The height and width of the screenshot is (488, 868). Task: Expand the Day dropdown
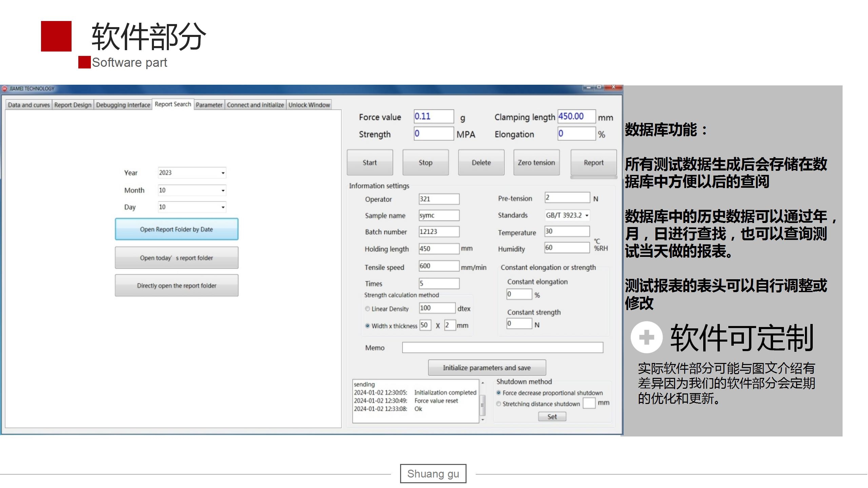pos(223,207)
